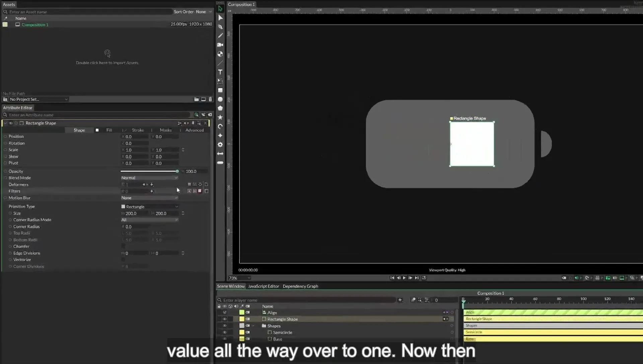Toggle visibility of the Shapes group
Screen dimensions: 643x364
click(x=225, y=326)
